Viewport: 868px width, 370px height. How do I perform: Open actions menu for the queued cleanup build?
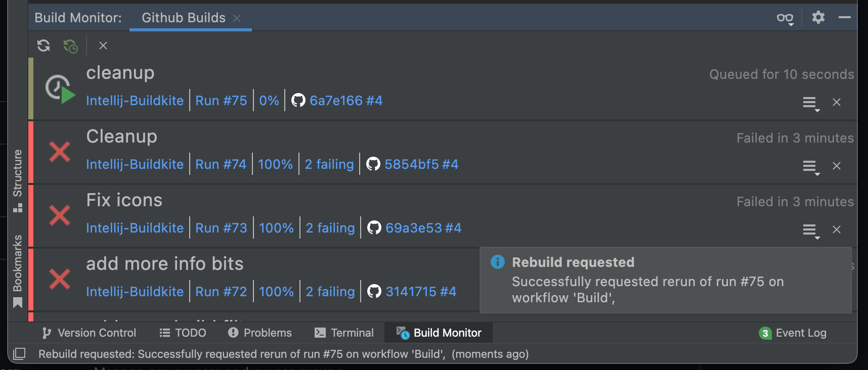pyautogui.click(x=810, y=103)
